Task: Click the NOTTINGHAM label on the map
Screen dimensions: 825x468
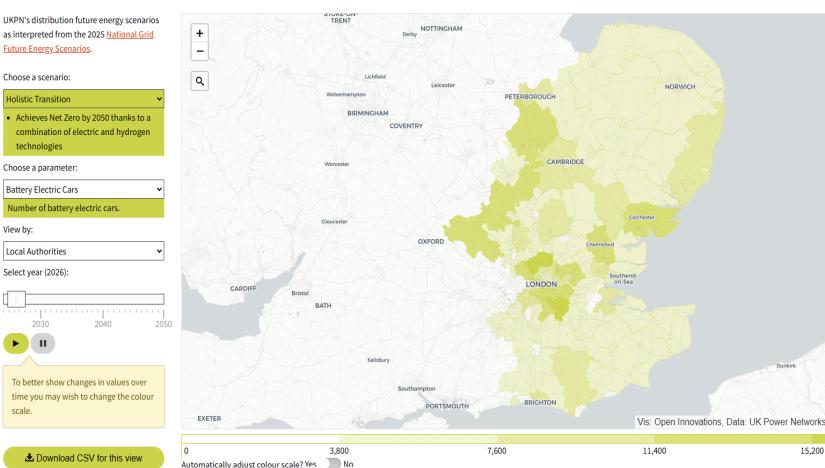Action: [x=441, y=28]
